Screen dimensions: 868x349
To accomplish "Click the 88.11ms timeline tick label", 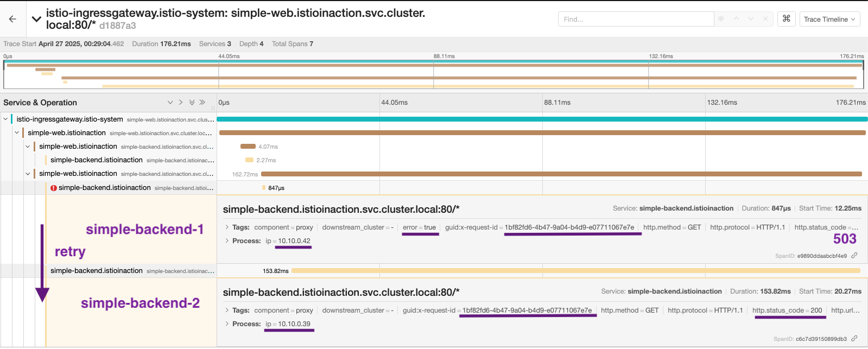I will 557,103.
